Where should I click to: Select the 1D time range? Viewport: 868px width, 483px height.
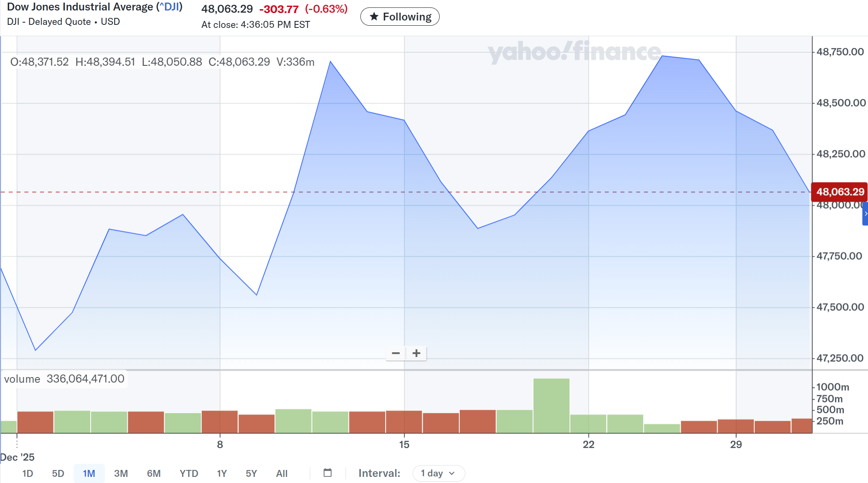click(27, 473)
